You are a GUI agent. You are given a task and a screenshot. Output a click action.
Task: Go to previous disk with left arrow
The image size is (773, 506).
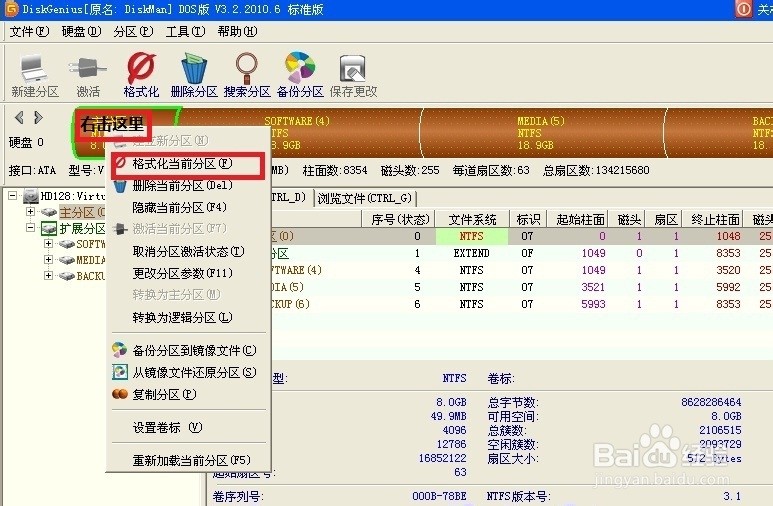coord(19,117)
